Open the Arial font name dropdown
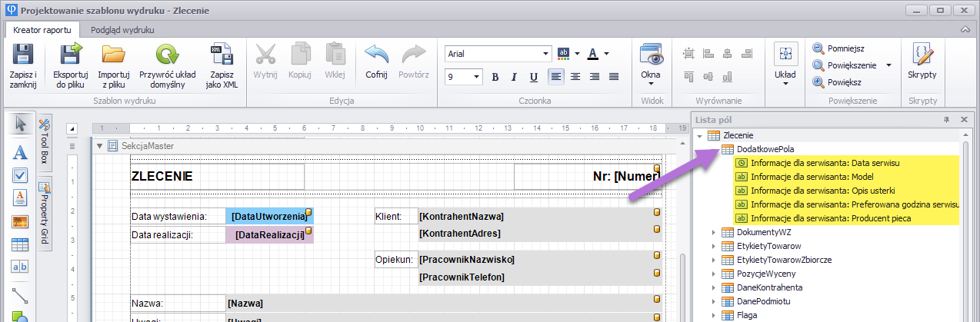The height and width of the screenshot is (322, 980). 546,54
